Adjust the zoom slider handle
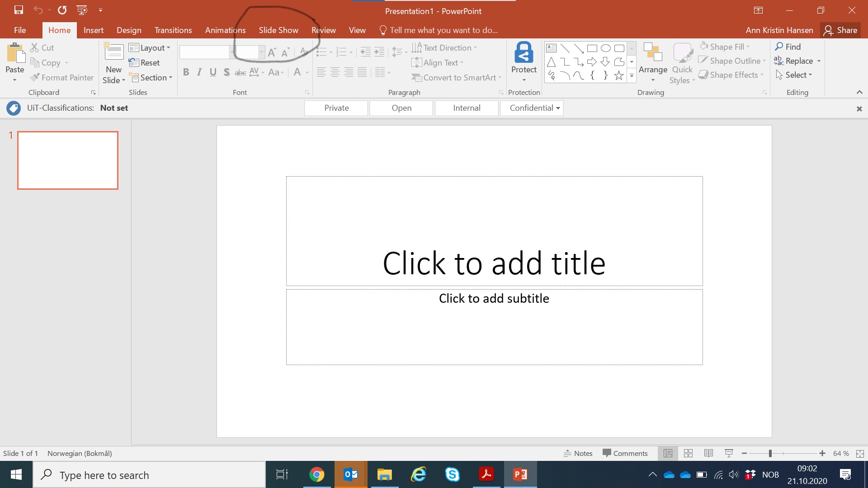 click(x=770, y=453)
